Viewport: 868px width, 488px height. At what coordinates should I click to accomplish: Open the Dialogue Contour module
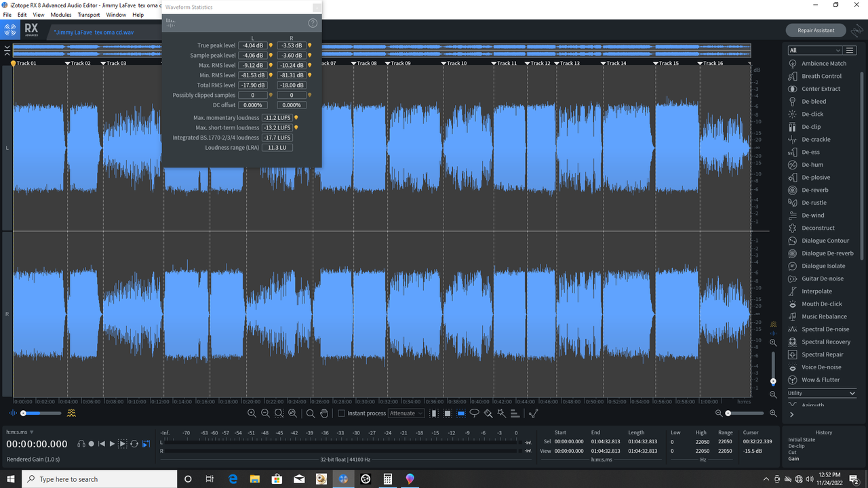(818, 241)
